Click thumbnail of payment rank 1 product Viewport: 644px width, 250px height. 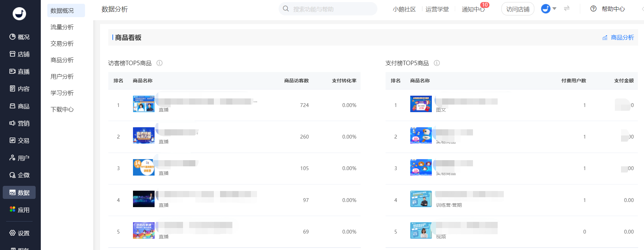coord(421,104)
